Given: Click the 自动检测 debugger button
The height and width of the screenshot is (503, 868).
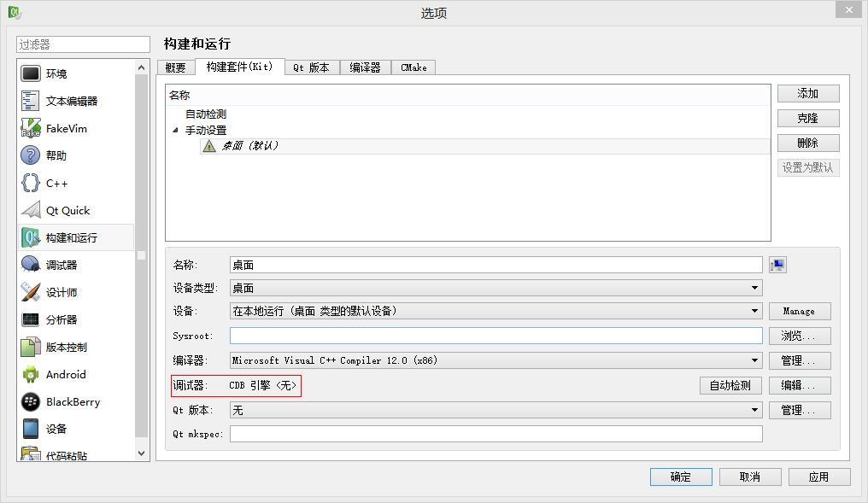Looking at the screenshot, I should (x=730, y=385).
